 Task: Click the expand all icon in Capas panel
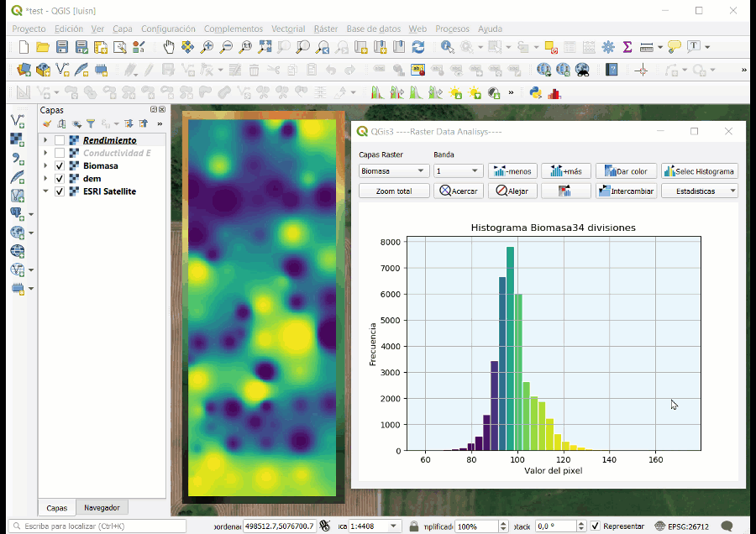click(129, 124)
